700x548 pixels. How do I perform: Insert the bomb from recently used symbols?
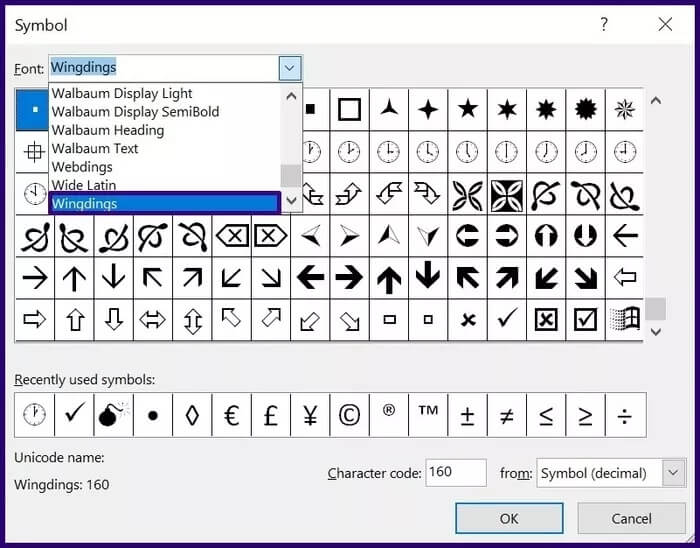113,415
